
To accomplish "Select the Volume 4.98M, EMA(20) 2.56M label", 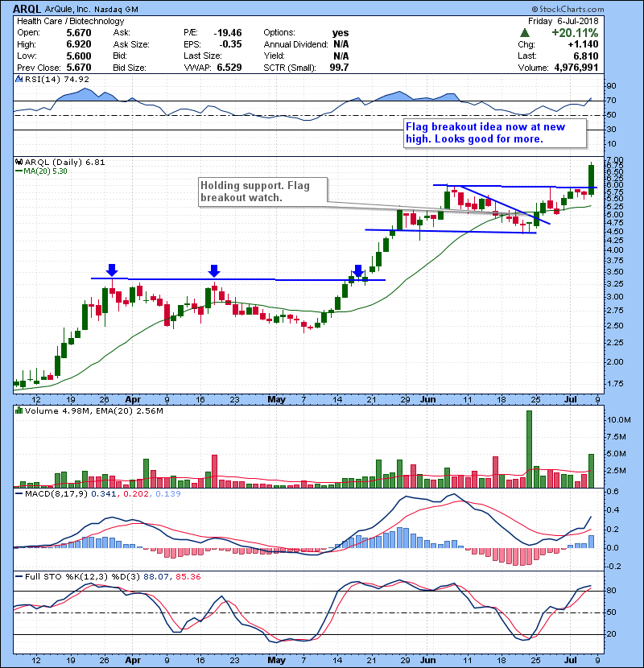I will tap(93, 411).
